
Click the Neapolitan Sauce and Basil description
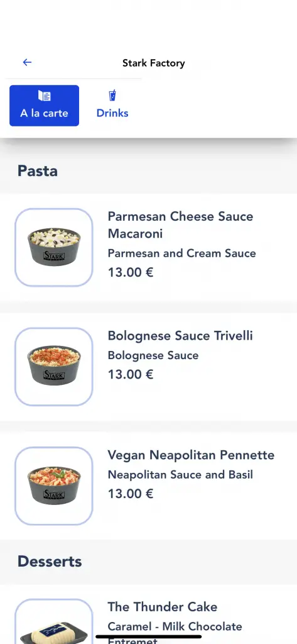180,475
